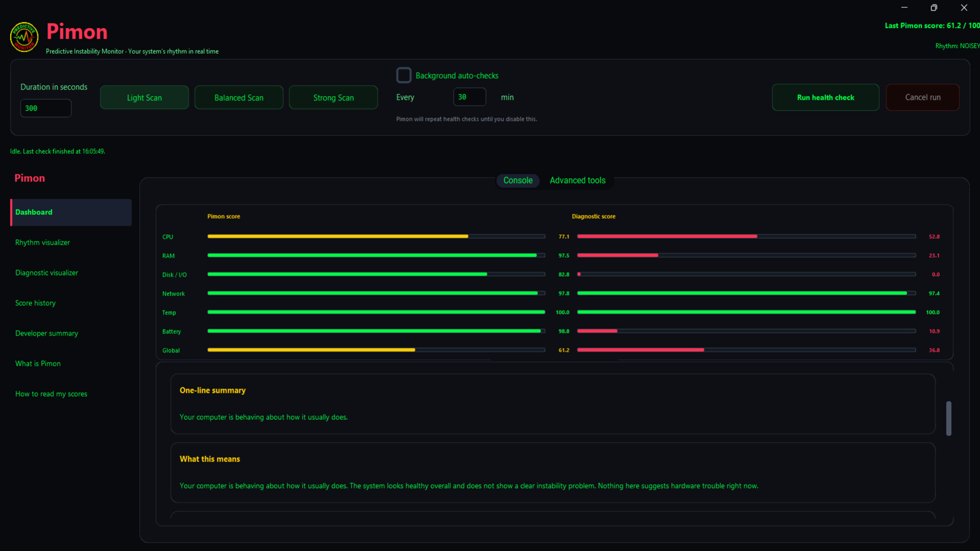This screenshot has height=551, width=980.
Task: Focus the auto-check interval minutes field
Action: pos(470,97)
